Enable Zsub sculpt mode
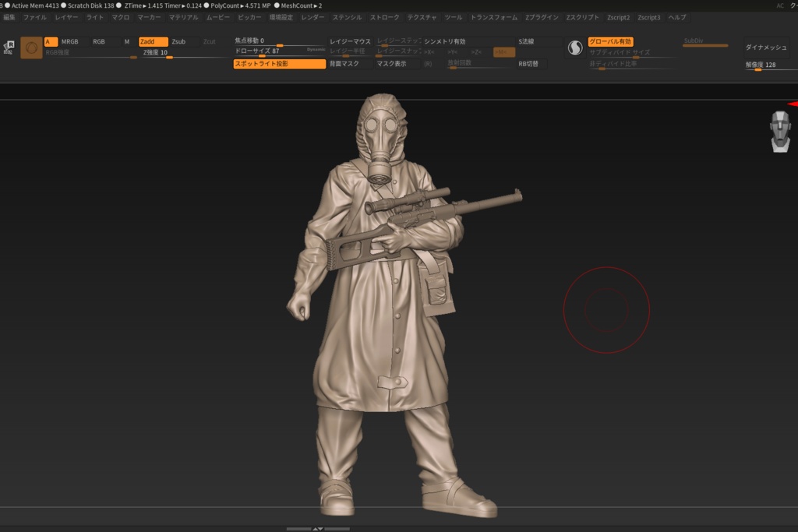 point(179,41)
